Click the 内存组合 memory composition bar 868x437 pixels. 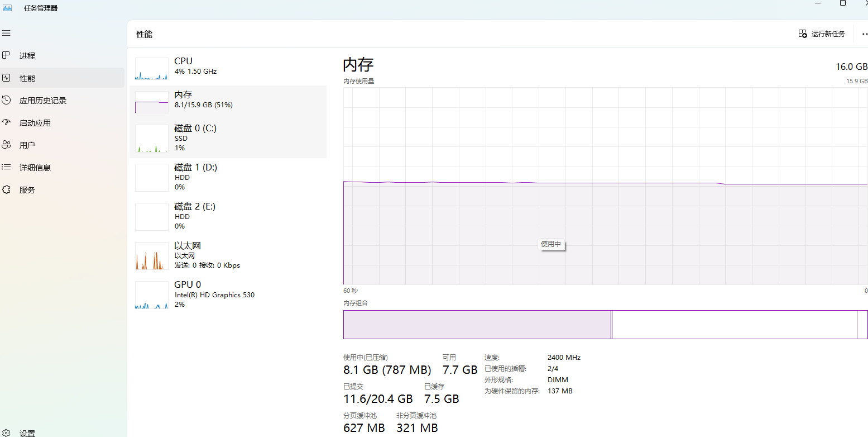(605, 325)
